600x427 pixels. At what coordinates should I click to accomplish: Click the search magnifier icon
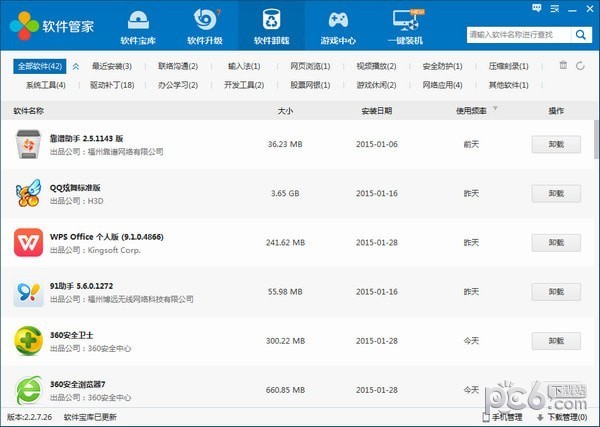pos(579,35)
